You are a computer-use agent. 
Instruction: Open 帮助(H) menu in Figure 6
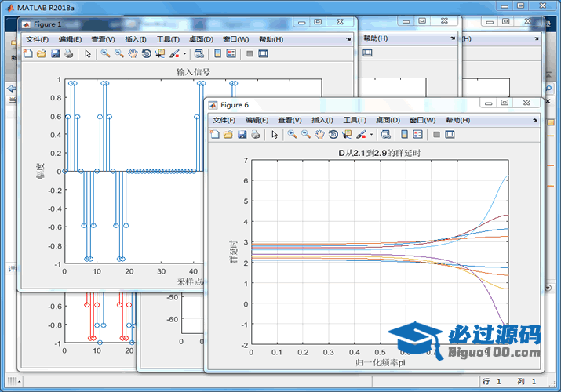tap(457, 121)
